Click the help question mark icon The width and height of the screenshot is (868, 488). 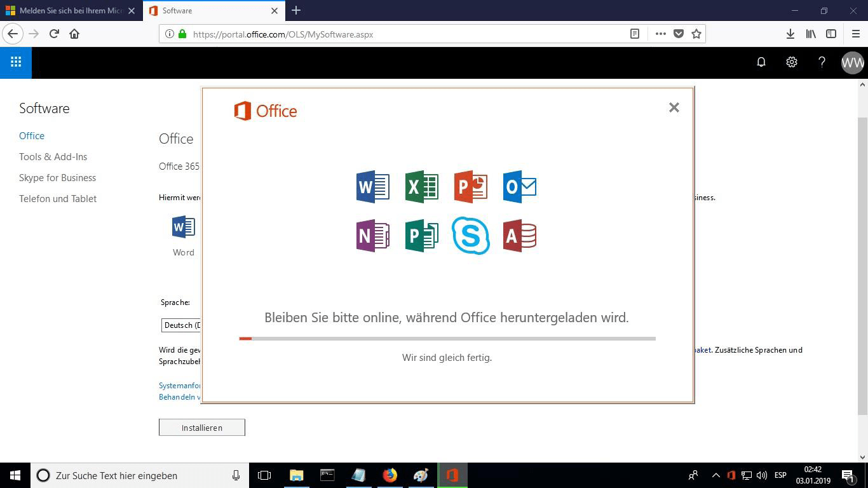[822, 62]
